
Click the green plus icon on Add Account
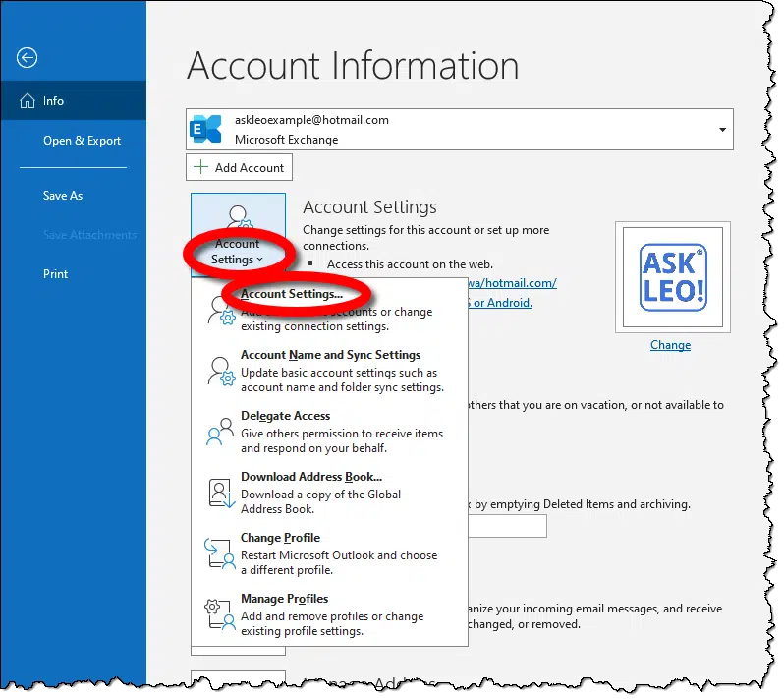click(201, 167)
